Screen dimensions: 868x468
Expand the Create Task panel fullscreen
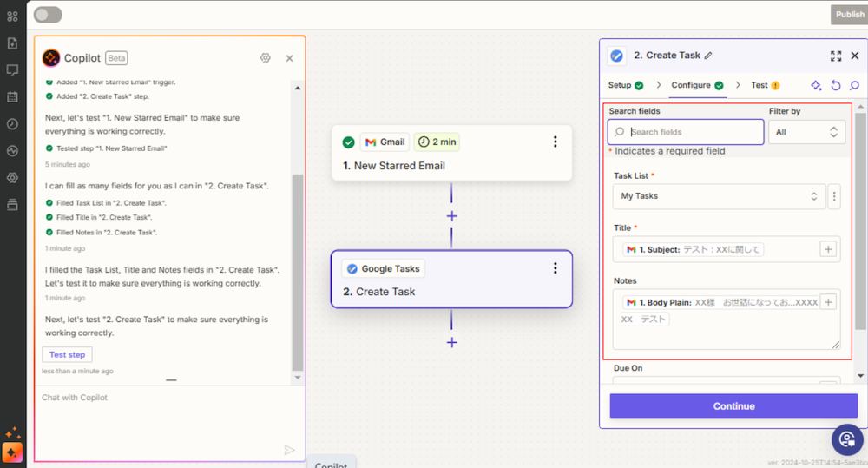pyautogui.click(x=836, y=56)
